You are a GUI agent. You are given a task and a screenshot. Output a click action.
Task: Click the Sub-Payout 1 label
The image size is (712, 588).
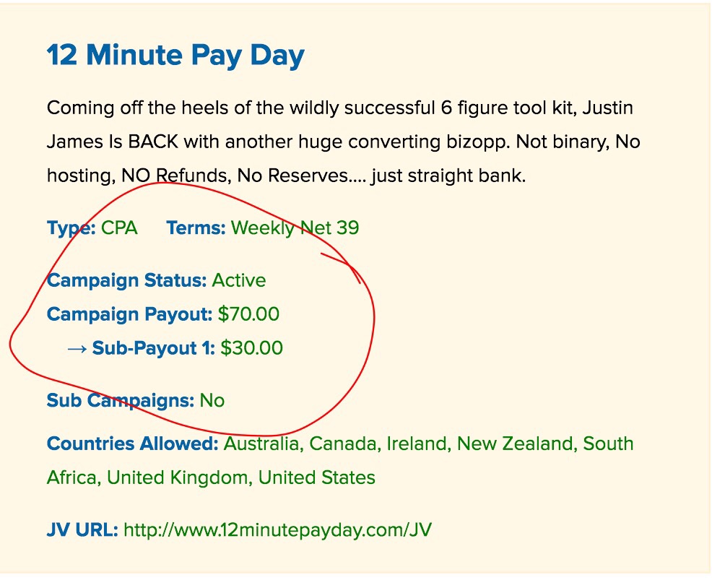click(x=154, y=348)
